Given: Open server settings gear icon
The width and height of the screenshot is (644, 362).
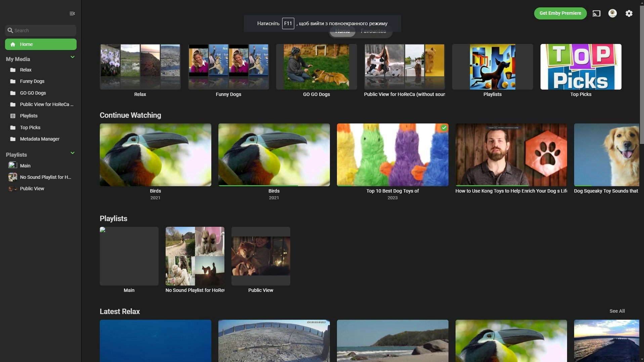Looking at the screenshot, I should (629, 13).
